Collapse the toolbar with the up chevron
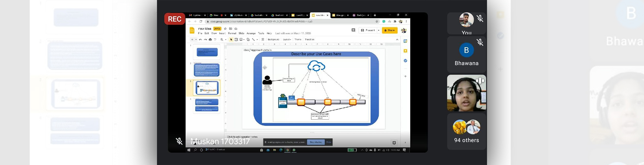 [397, 40]
